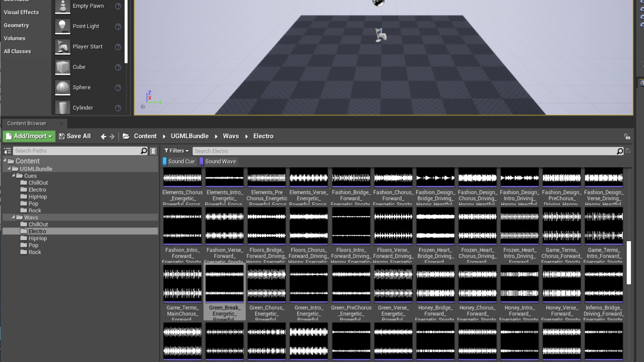Select the All Classes category
Screen dimensions: 644x362
click(17, 51)
